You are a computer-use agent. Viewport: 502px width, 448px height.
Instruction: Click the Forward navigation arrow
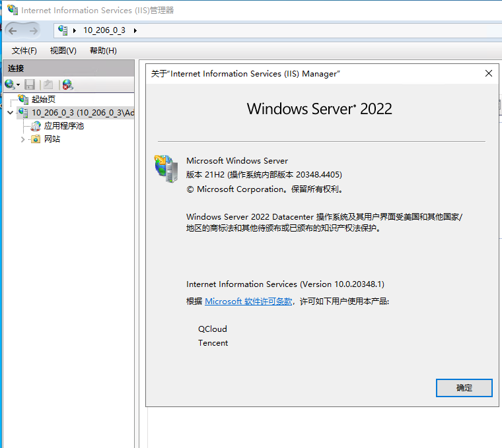click(x=33, y=31)
